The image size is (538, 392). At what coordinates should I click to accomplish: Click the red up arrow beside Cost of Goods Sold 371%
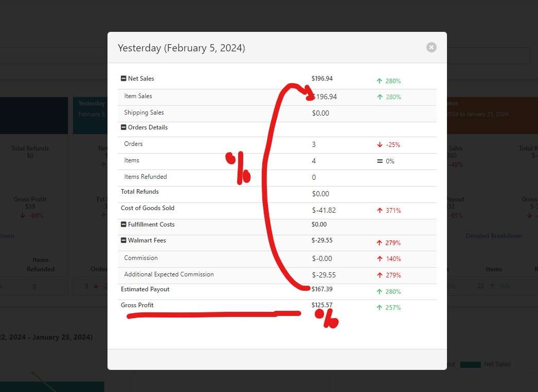[380, 210]
